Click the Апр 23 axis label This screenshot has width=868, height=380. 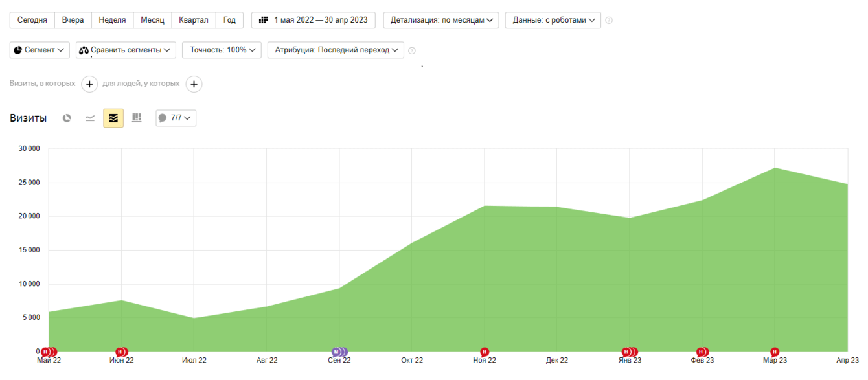(847, 360)
